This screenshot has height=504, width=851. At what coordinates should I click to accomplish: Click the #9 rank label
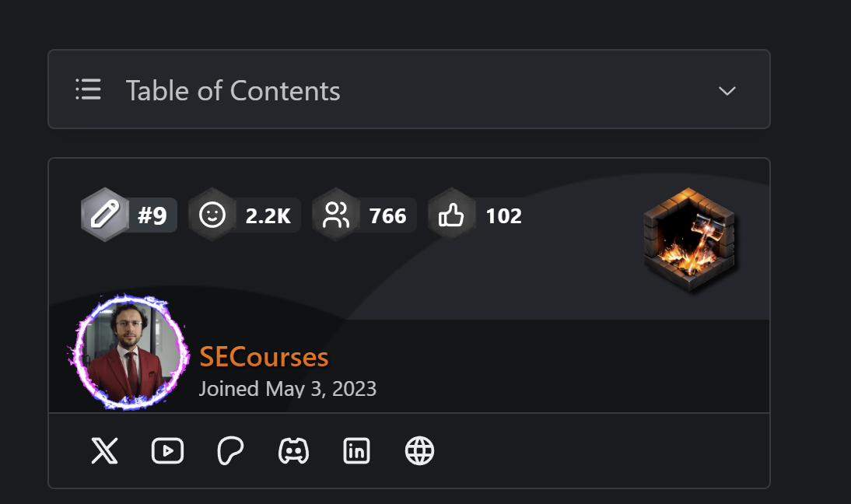(x=152, y=215)
